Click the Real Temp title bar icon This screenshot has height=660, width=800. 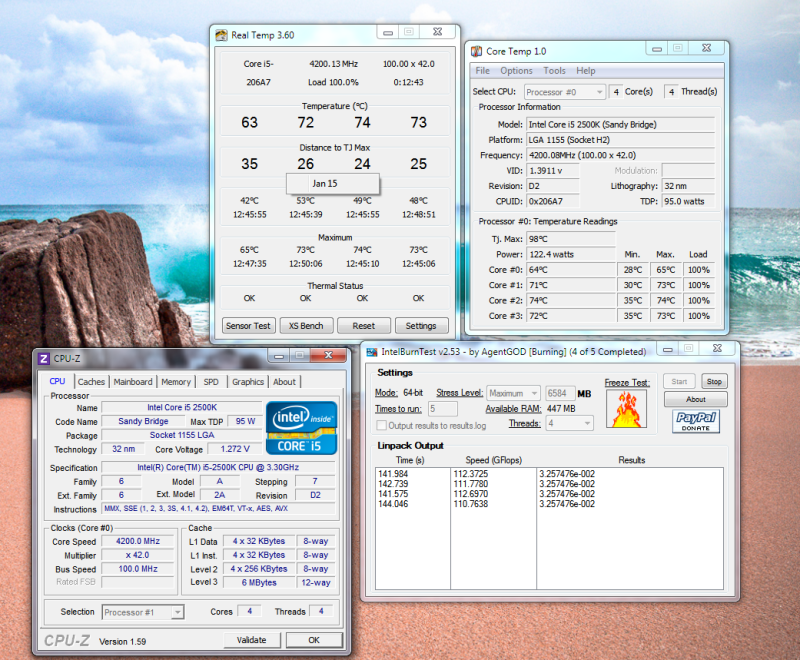point(221,35)
